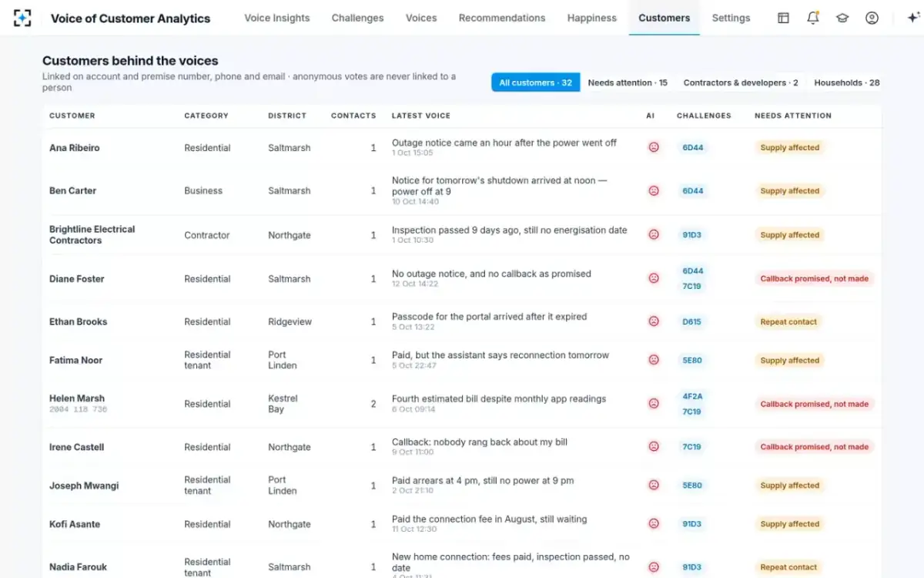
Task: Switch to the Voice Insights tab
Action: point(277,18)
